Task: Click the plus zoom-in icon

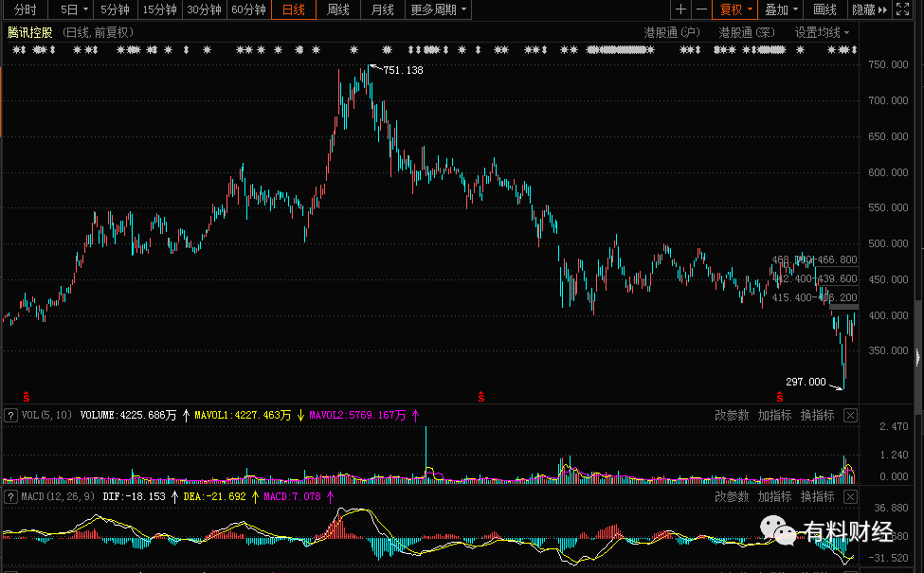Action: tap(680, 9)
